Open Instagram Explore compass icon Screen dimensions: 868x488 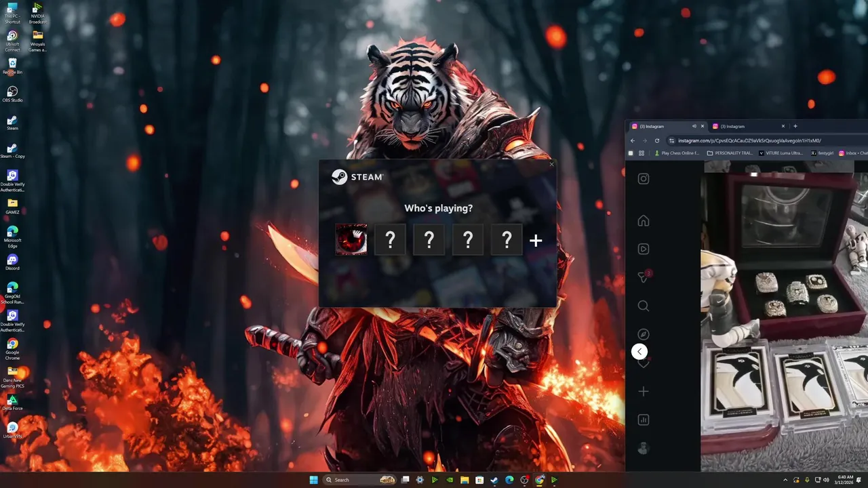[644, 334]
